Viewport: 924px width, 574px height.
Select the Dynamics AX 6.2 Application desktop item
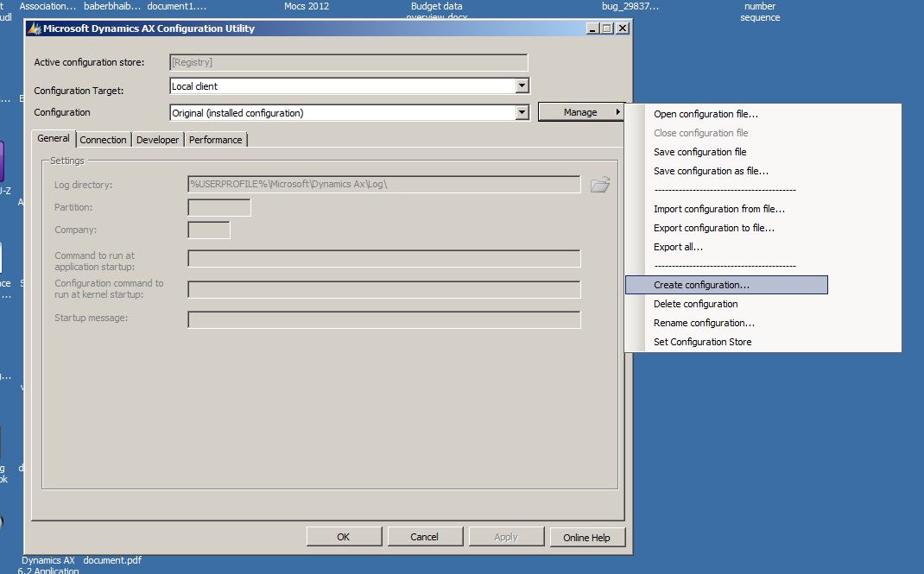pyautogui.click(x=48, y=565)
